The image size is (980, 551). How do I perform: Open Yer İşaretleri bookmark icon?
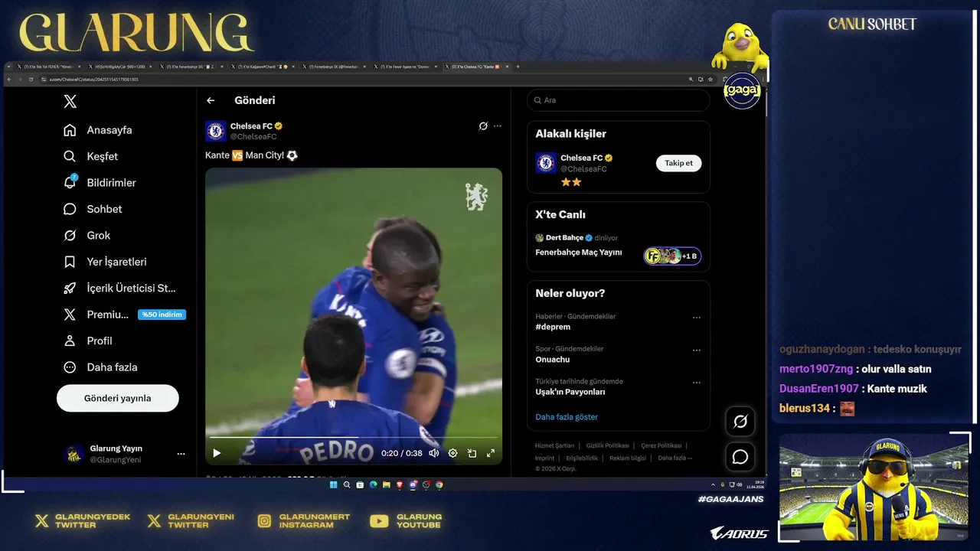click(x=70, y=262)
